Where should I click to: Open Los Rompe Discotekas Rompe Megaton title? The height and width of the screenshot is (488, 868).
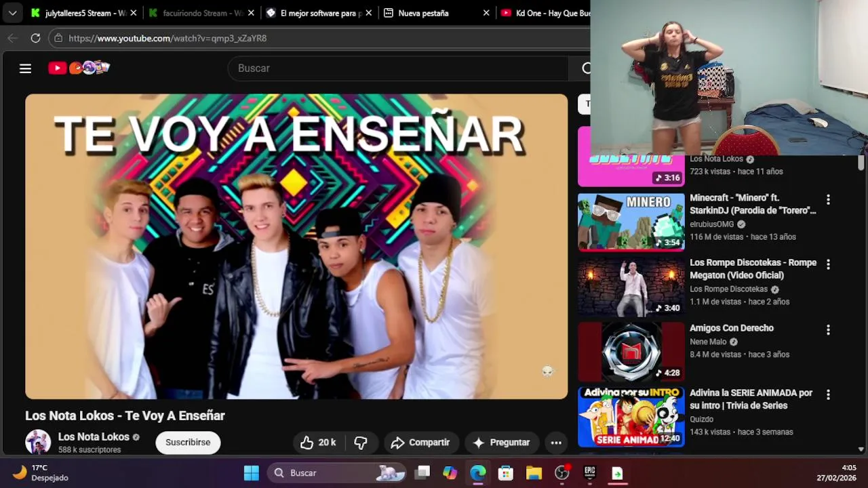point(753,269)
